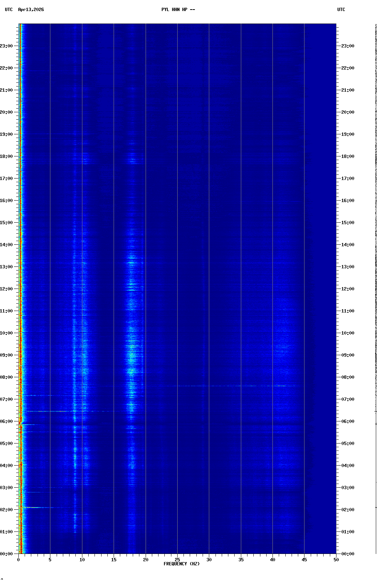Screen dimensions: 392x583
Task: Select the 45 Hz frequency axis label
Action: pyautogui.click(x=304, y=560)
